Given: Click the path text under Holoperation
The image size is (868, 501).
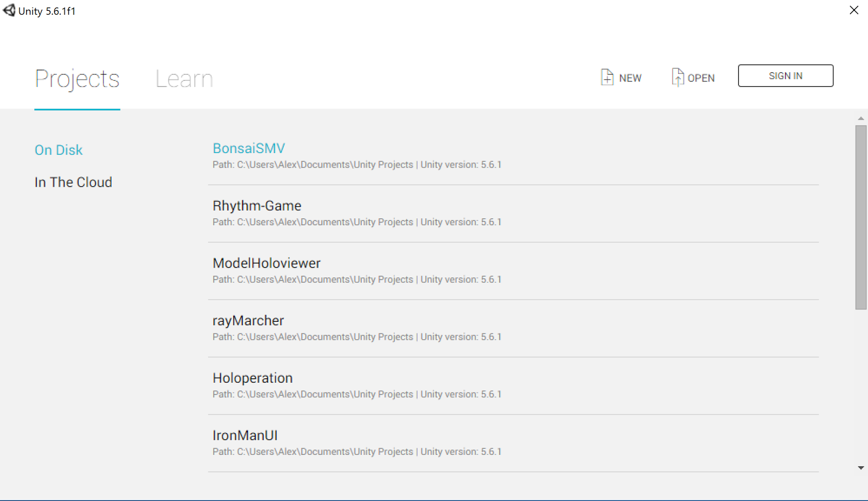Looking at the screenshot, I should [357, 395].
